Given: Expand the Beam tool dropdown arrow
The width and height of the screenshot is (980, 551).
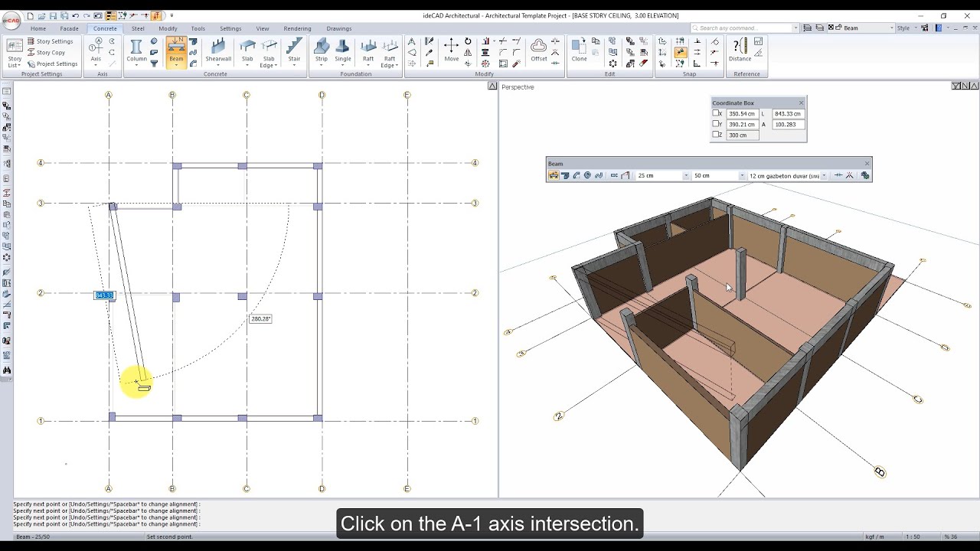Looking at the screenshot, I should [176, 65].
